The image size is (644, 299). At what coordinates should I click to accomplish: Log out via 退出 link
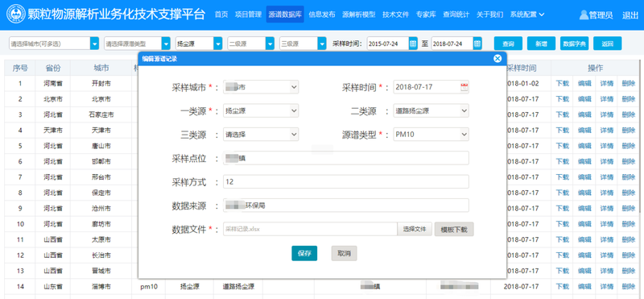tap(630, 15)
